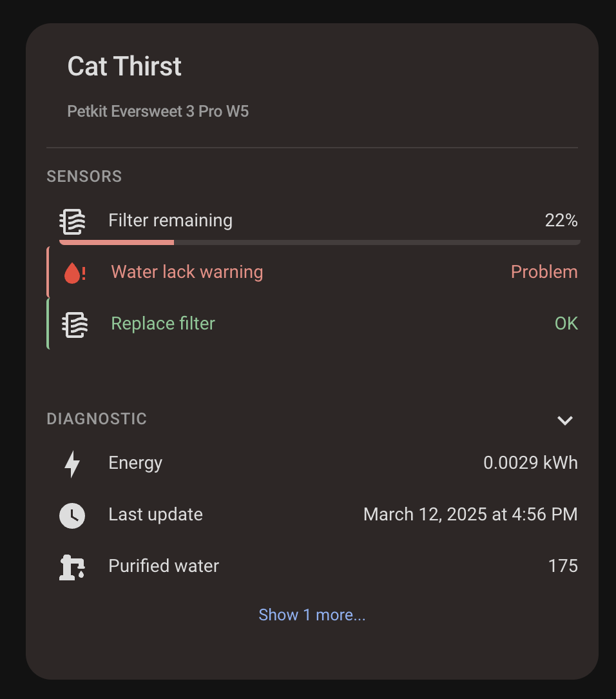Click the Replace filter icon
The image size is (616, 699).
[75, 324]
